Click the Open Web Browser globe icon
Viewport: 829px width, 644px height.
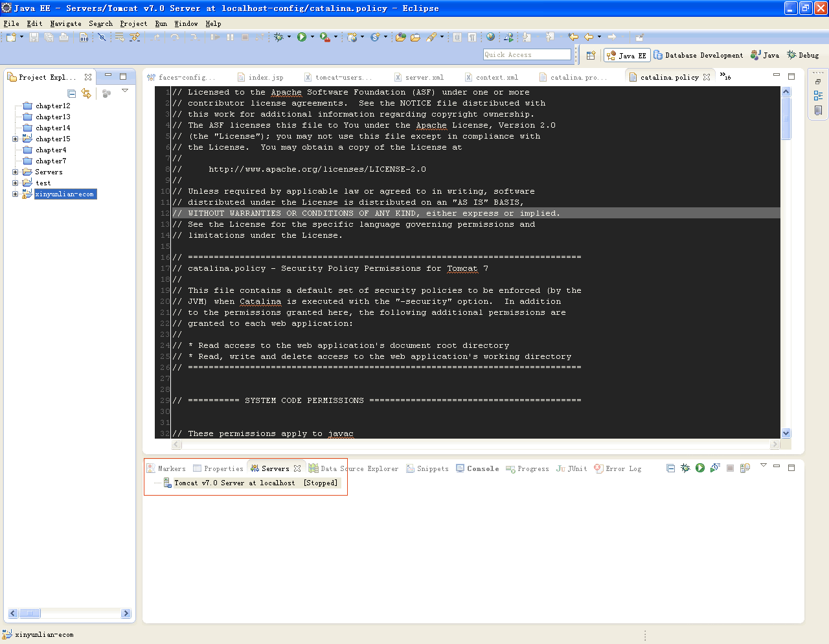tap(490, 38)
